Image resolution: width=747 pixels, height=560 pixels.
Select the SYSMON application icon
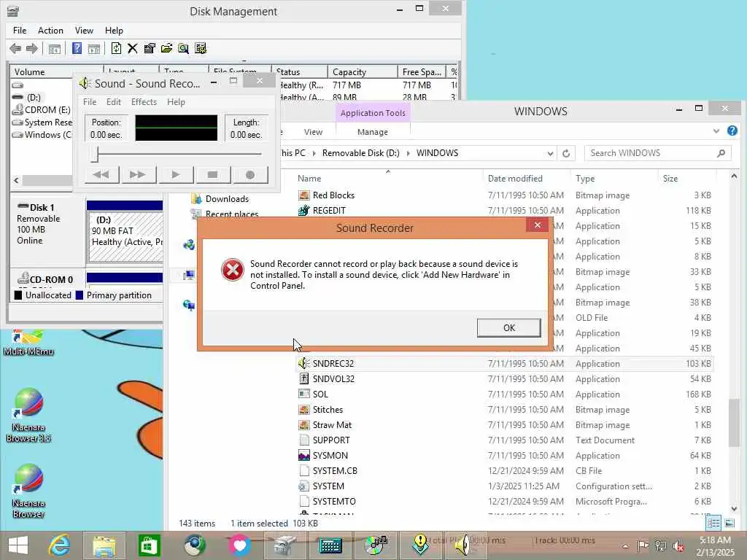tap(304, 455)
